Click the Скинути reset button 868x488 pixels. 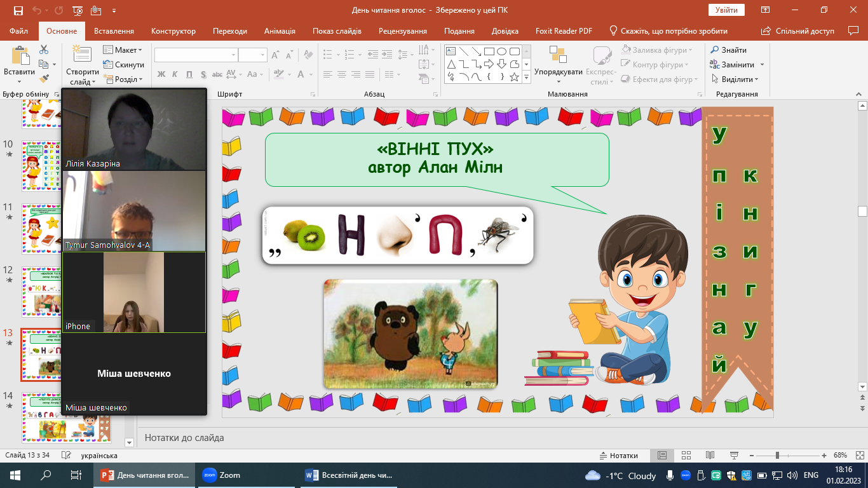(123, 64)
